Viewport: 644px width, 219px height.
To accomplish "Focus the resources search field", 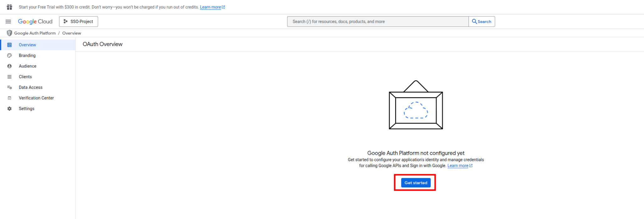I will click(378, 22).
